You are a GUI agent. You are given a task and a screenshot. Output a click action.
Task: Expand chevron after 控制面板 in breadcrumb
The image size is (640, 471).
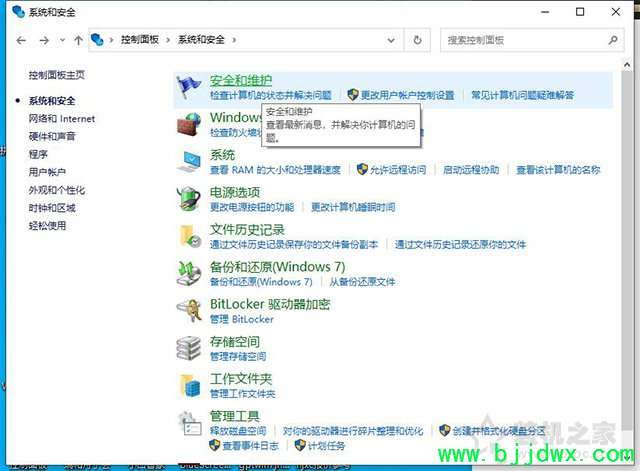pos(168,40)
